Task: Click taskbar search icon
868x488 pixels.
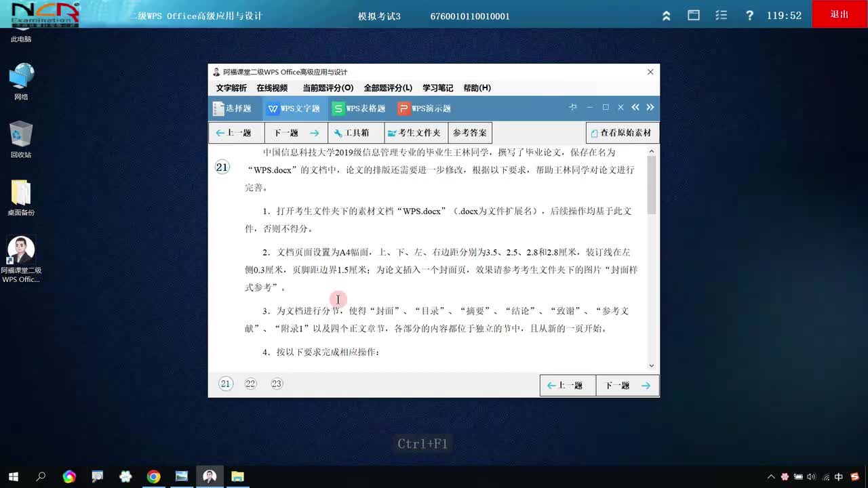Action: [x=41, y=476]
